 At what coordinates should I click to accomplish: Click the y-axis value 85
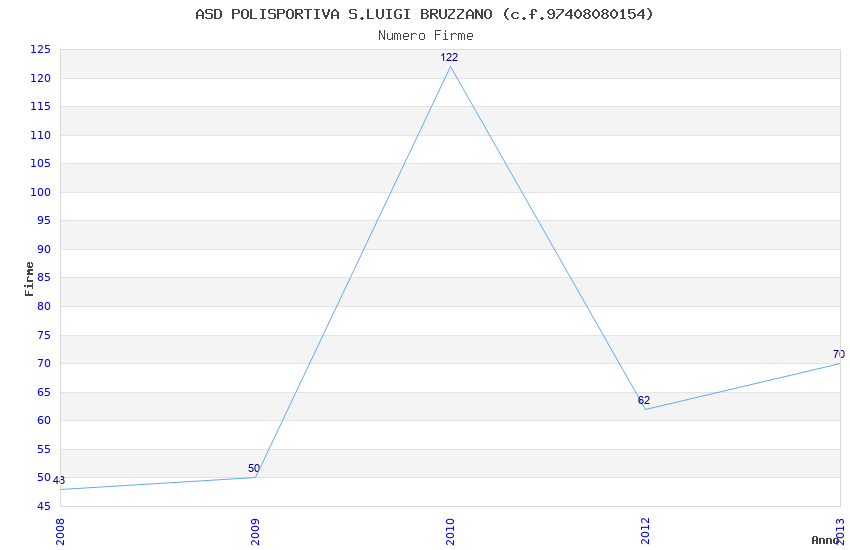pos(43,277)
